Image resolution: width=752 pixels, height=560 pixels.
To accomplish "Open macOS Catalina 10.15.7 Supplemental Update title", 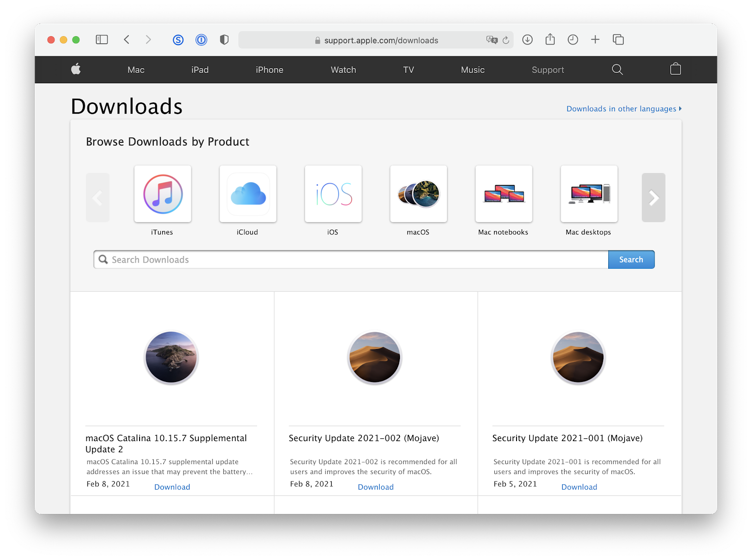I will pos(166,443).
